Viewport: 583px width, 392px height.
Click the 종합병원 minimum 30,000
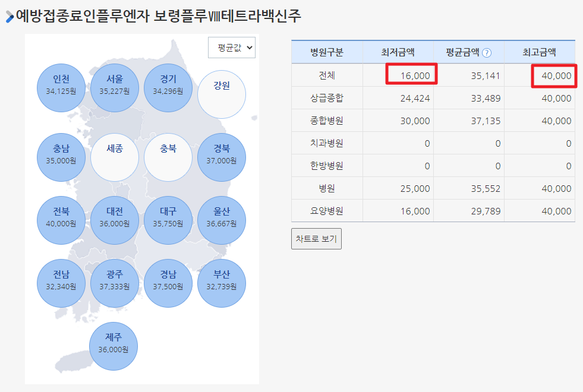coord(415,121)
